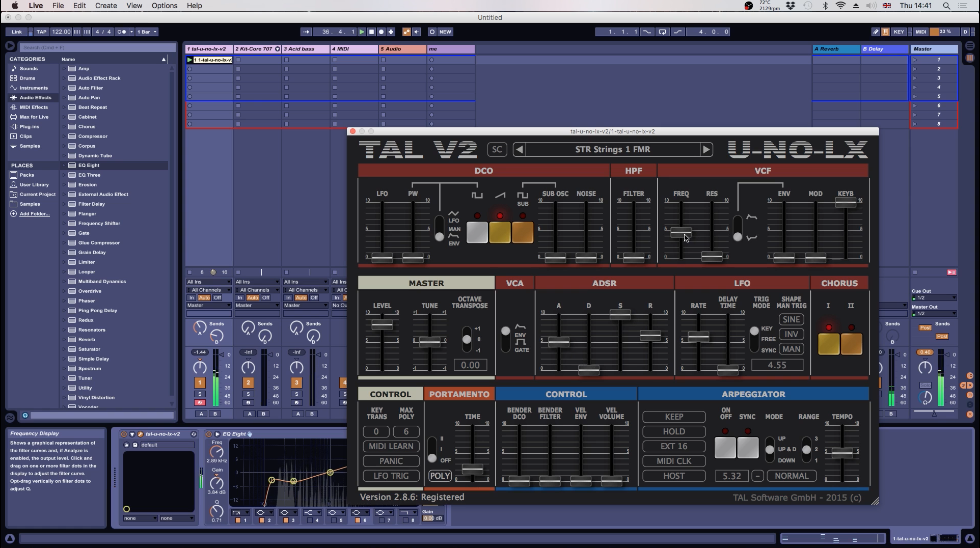Image resolution: width=980 pixels, height=548 pixels.
Task: Click the browser search field
Action: coord(97,47)
